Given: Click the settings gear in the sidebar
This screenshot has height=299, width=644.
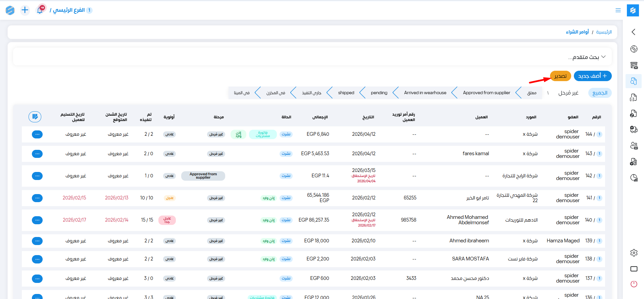Looking at the screenshot, I should coord(634,253).
